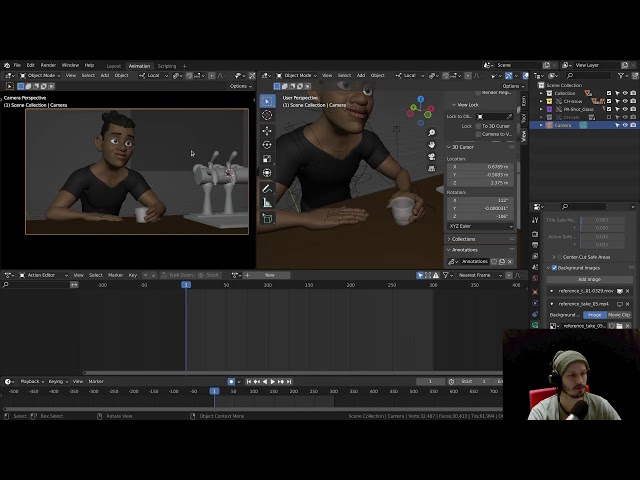640x480 pixels.
Task: Choose the Scale tool in the toolbar
Action: pyautogui.click(x=267, y=158)
